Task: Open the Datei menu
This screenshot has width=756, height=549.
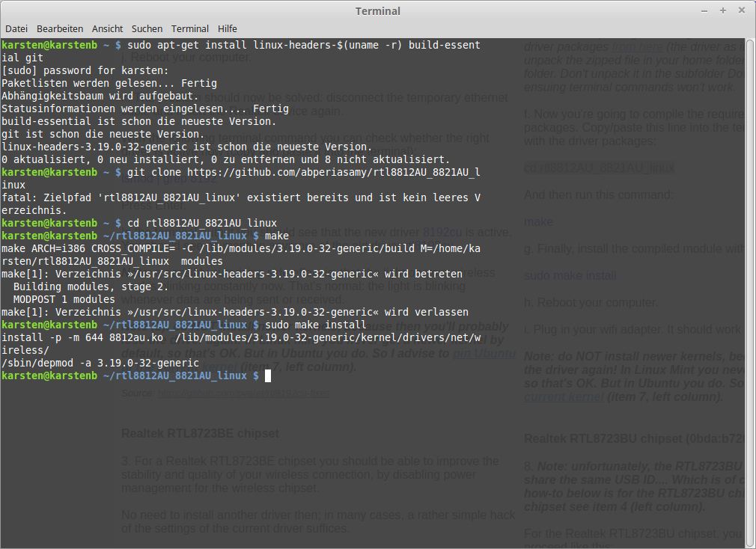Action: pos(16,28)
